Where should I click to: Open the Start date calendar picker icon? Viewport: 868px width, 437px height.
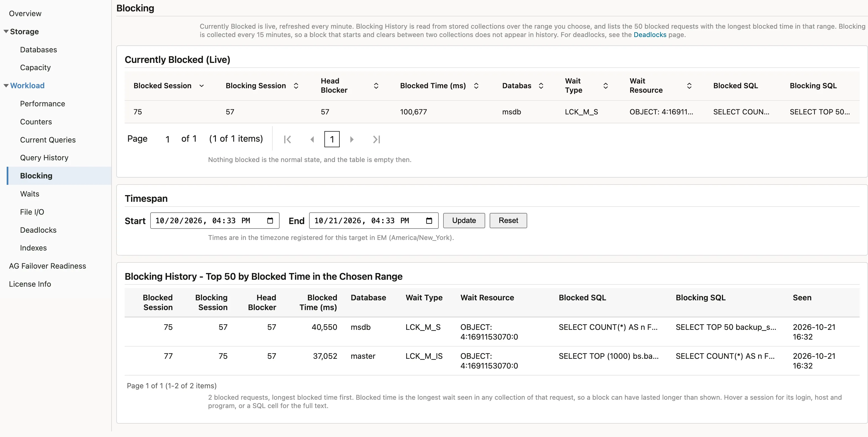(270, 220)
